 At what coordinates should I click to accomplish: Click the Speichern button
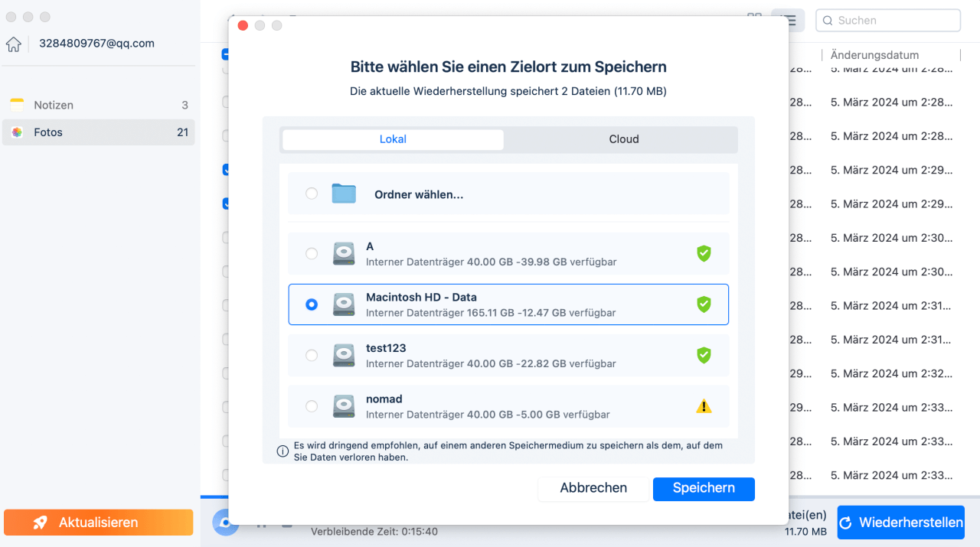704,488
